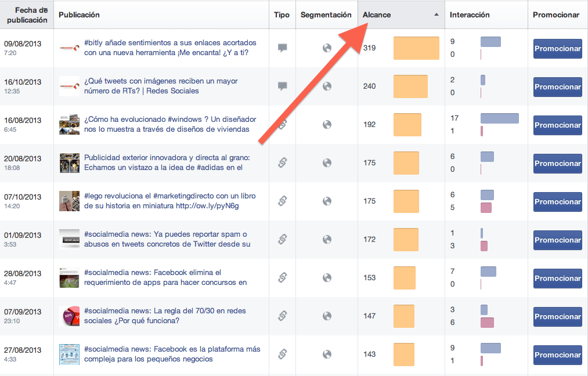
Task: Sort by Fecha de publicación header
Action: (x=26, y=15)
